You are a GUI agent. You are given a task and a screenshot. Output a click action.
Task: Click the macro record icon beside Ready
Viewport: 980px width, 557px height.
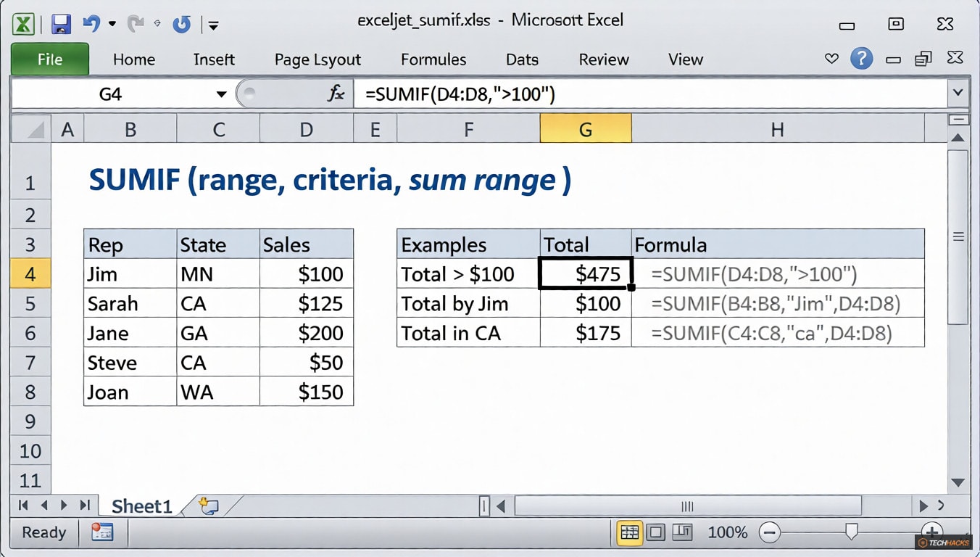[x=101, y=532]
